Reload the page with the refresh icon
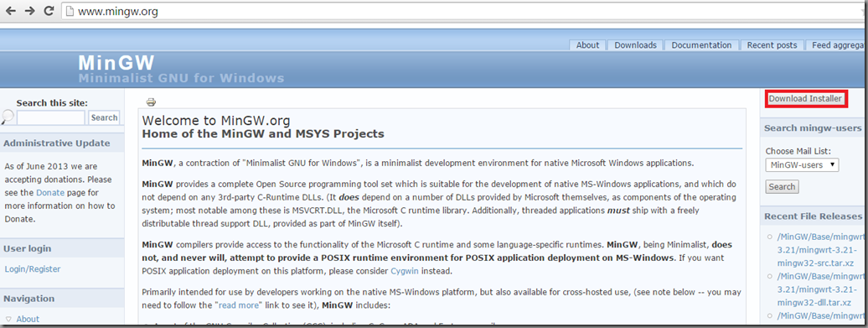This screenshot has height=328, width=868. tap(48, 11)
